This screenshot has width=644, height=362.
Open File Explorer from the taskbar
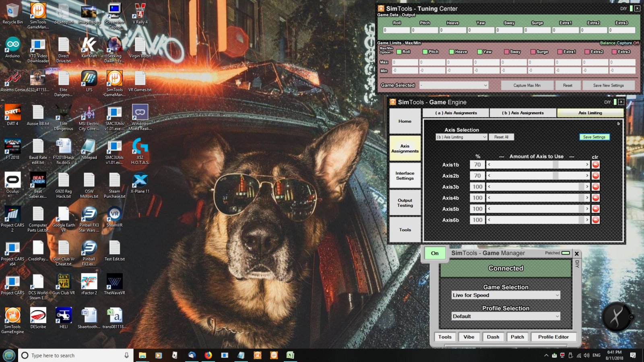[x=142, y=355]
